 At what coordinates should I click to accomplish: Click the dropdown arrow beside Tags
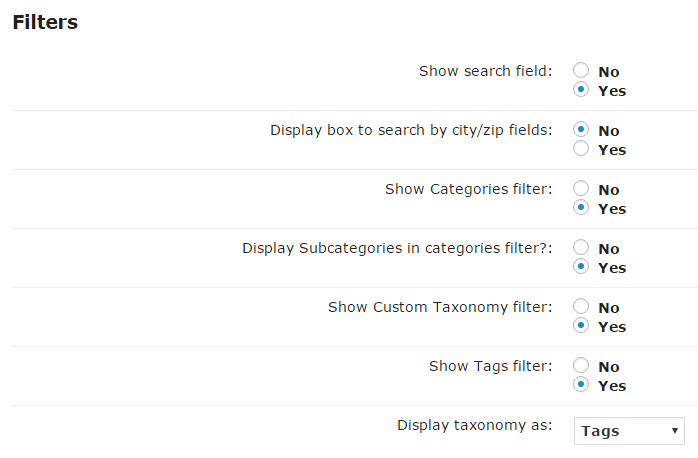pos(675,431)
